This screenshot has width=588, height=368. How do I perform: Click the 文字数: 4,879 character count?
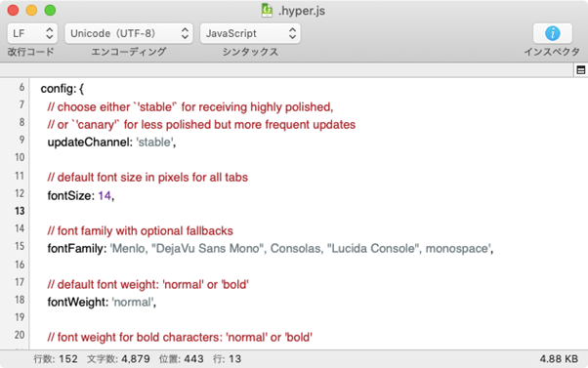pyautogui.click(x=118, y=359)
